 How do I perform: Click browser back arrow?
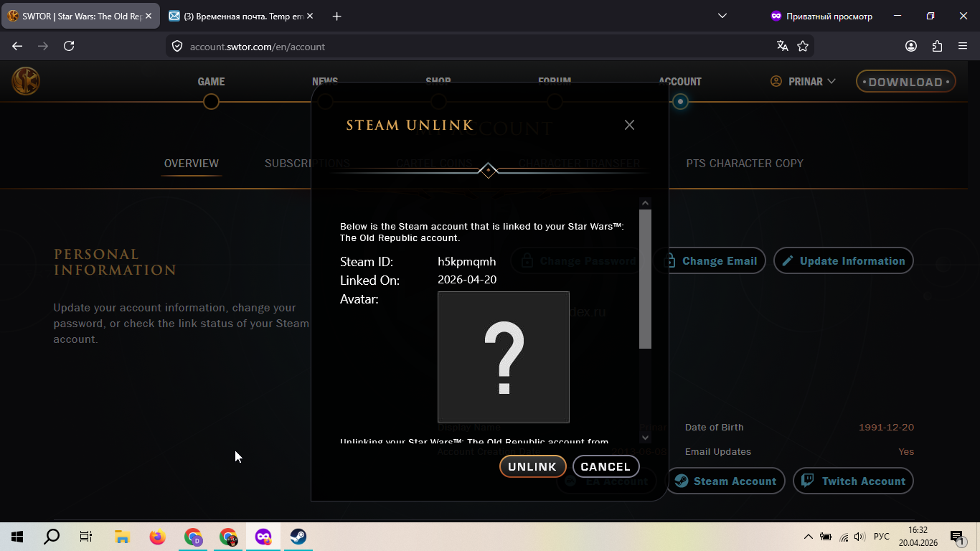17,46
